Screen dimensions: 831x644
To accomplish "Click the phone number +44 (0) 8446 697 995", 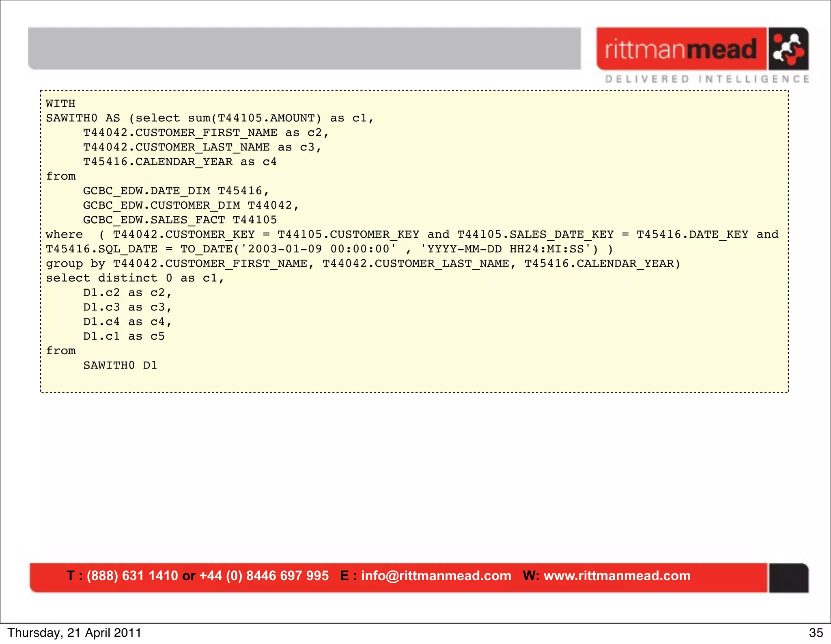I will [x=264, y=575].
